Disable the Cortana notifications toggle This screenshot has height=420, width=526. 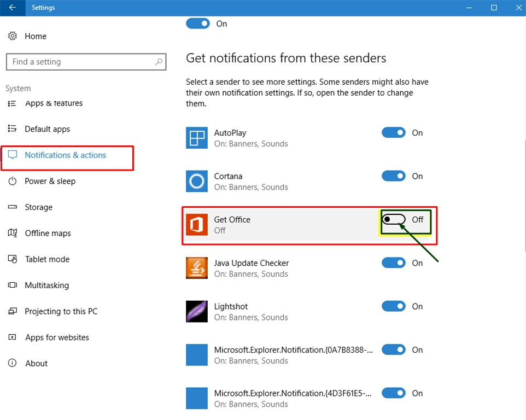[x=394, y=176]
